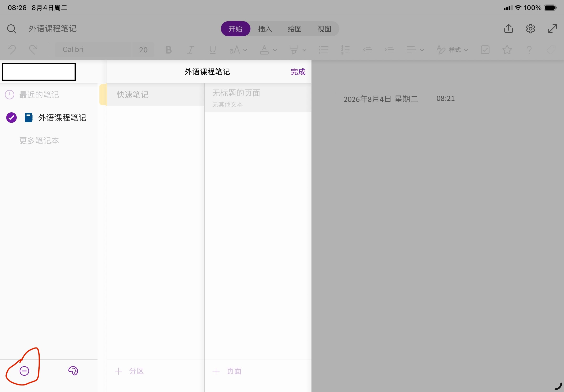The width and height of the screenshot is (564, 392).
Task: Open the 样式 styles dropdown
Action: tap(452, 50)
